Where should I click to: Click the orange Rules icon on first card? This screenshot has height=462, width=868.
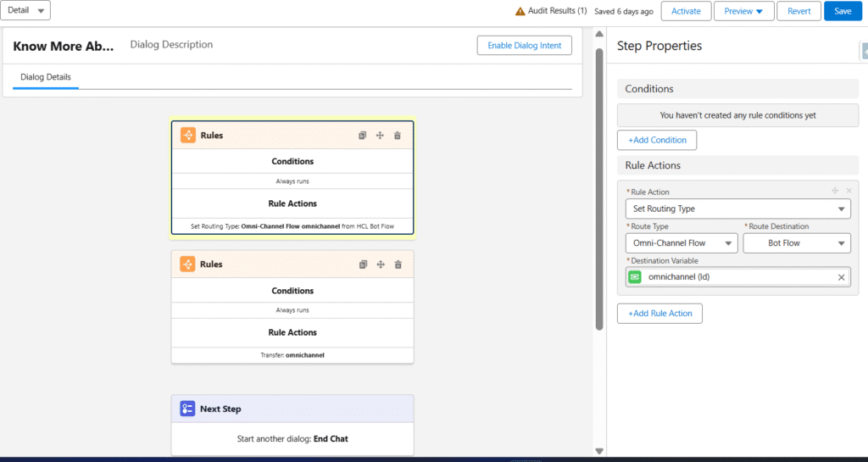tap(188, 135)
